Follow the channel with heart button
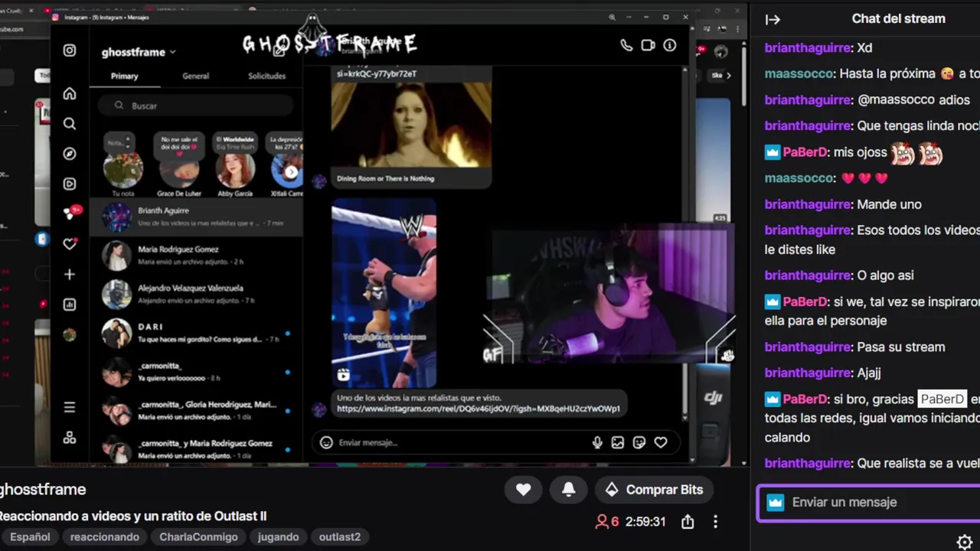 pyautogui.click(x=524, y=490)
